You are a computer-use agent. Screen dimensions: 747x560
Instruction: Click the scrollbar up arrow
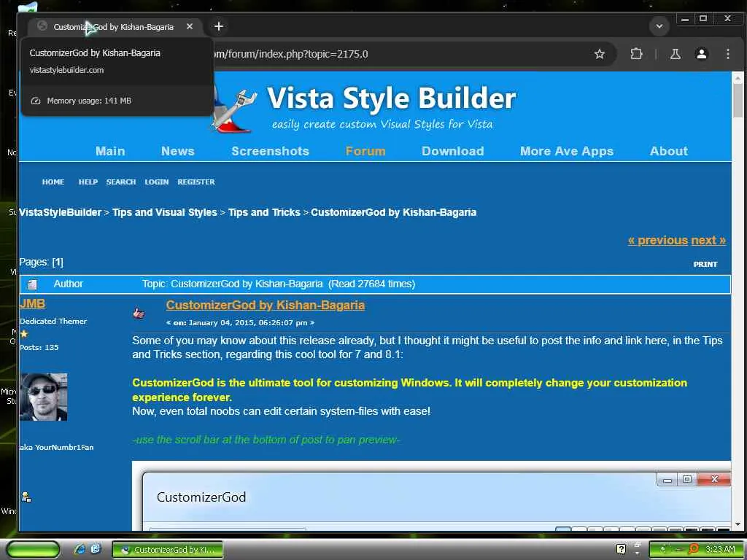coord(738,77)
